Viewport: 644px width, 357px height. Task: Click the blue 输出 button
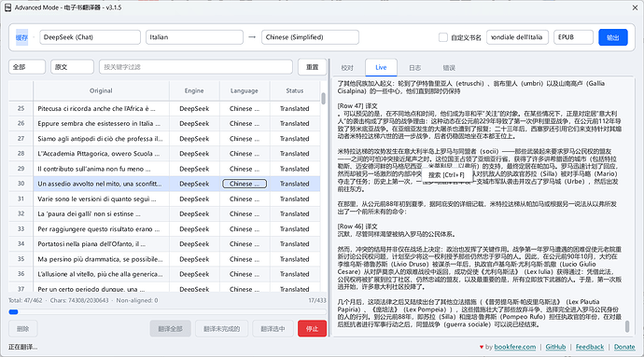[613, 37]
